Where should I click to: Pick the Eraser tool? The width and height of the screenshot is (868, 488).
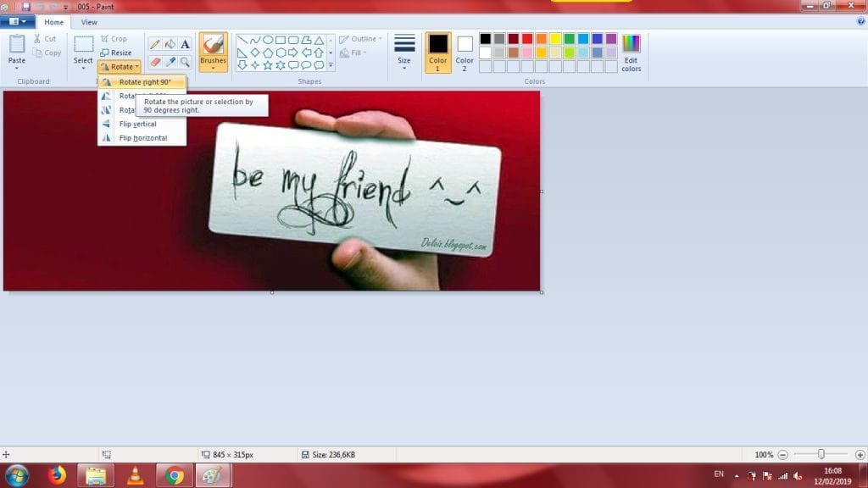point(155,62)
